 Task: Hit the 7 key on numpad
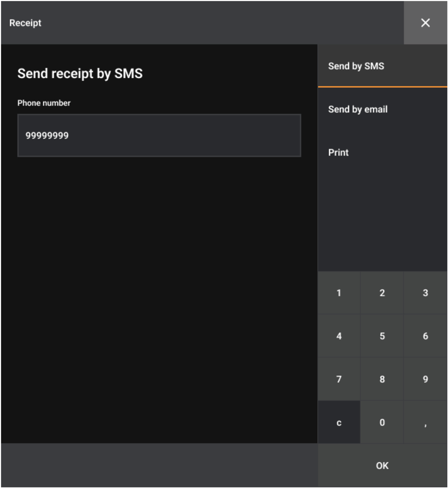(339, 379)
